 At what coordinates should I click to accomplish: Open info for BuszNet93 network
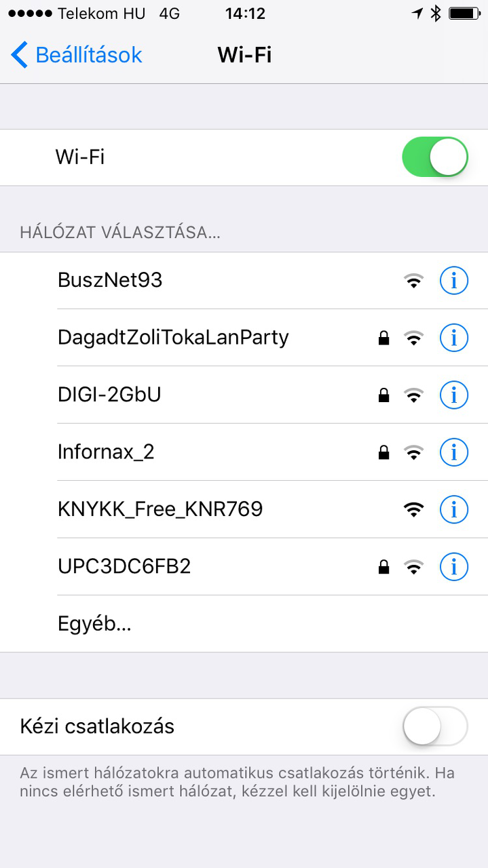454,280
